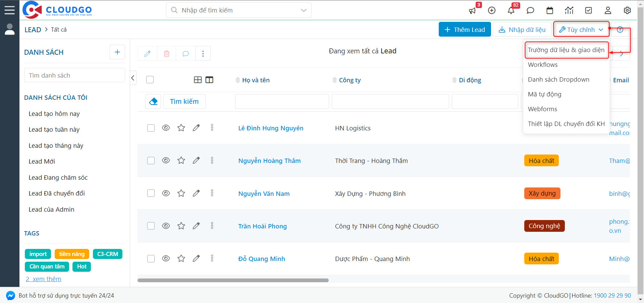Open notifications bell showing 82 alerts
Screen dimensions: 644x303
pos(511,10)
